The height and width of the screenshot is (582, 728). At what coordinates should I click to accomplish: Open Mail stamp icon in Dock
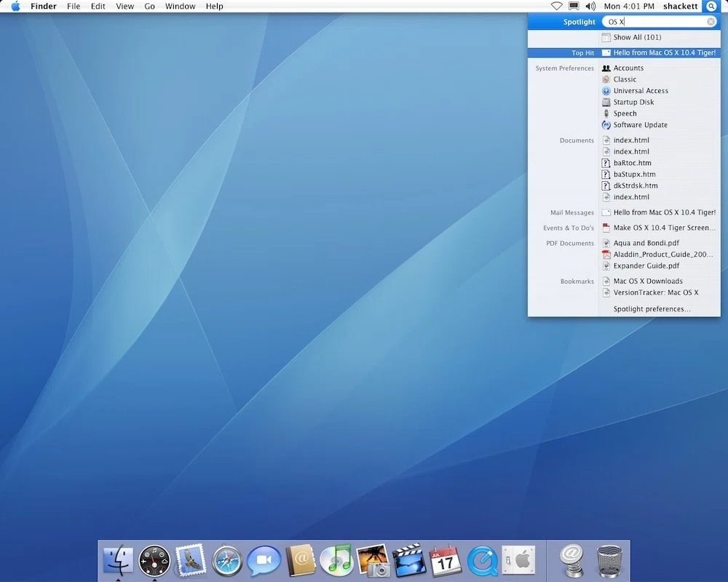coord(191,560)
